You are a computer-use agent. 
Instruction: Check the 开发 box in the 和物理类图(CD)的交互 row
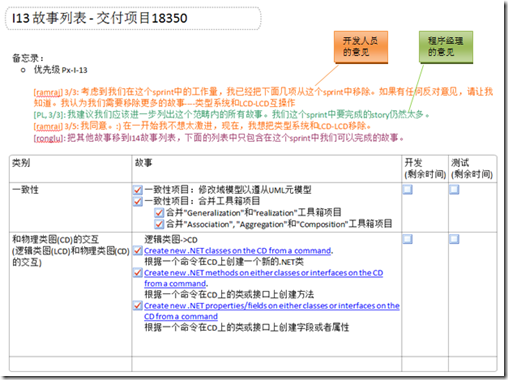(x=408, y=239)
